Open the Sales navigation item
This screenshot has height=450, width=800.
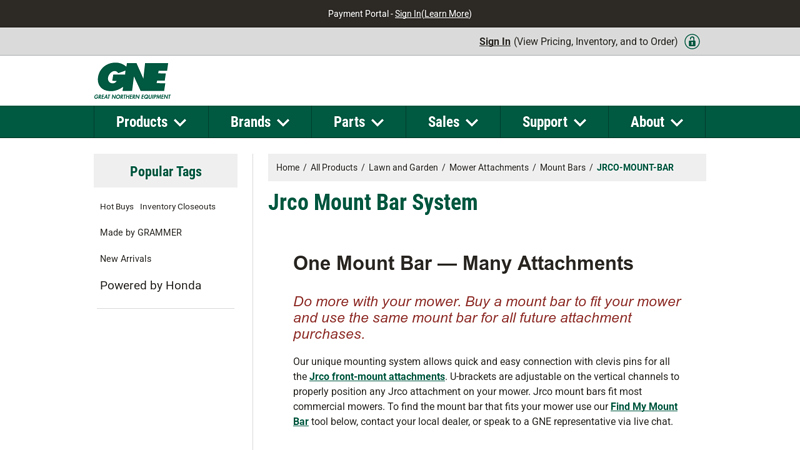[453, 122]
